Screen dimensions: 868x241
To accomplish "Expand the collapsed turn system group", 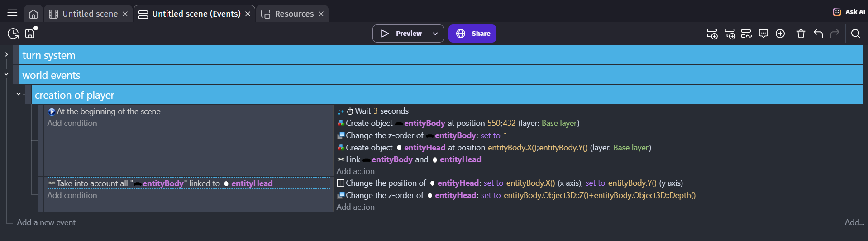I will point(6,54).
